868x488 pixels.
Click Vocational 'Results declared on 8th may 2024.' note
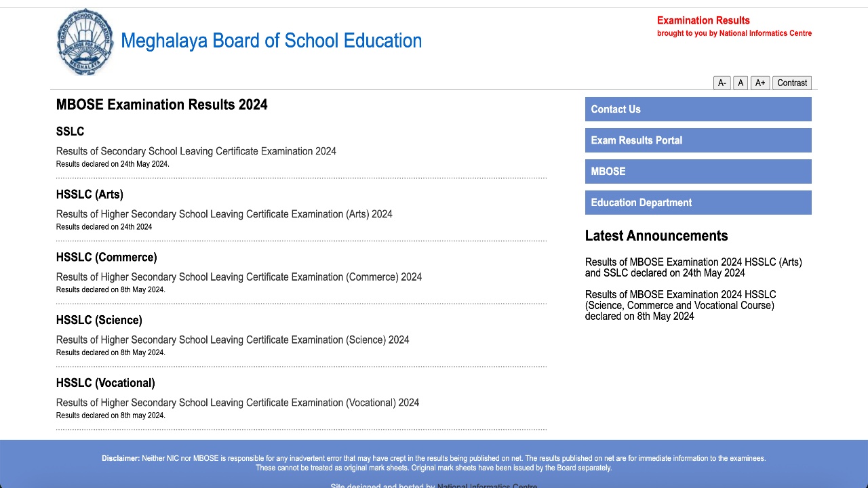pyautogui.click(x=111, y=415)
